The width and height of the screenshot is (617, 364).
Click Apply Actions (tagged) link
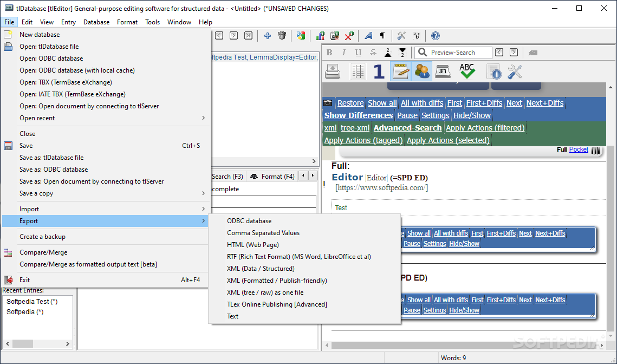tap(363, 140)
